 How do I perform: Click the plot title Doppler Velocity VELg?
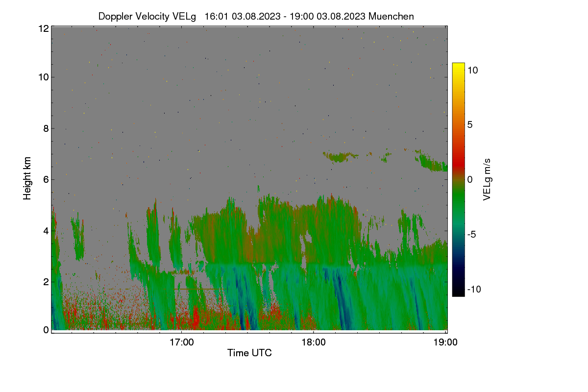[x=147, y=16]
